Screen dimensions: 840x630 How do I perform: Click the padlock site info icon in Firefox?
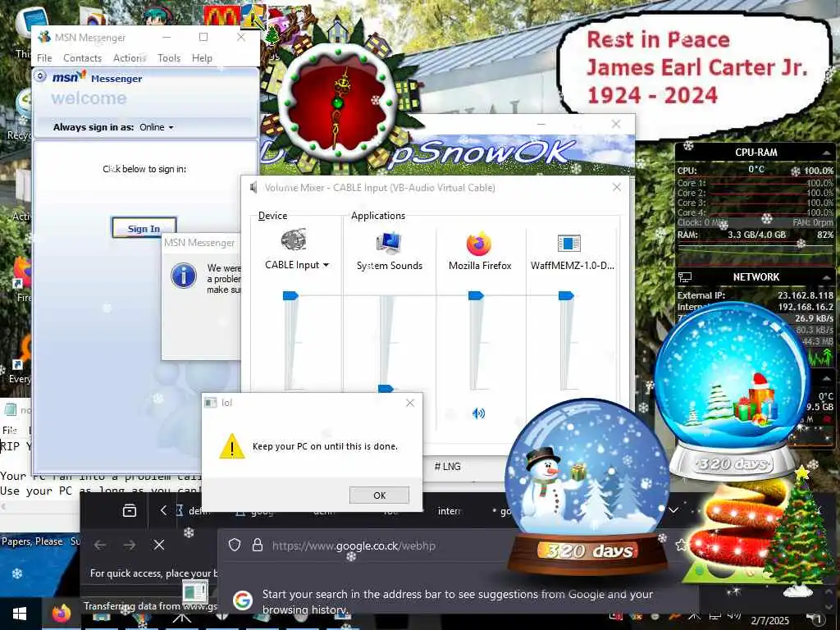257,545
